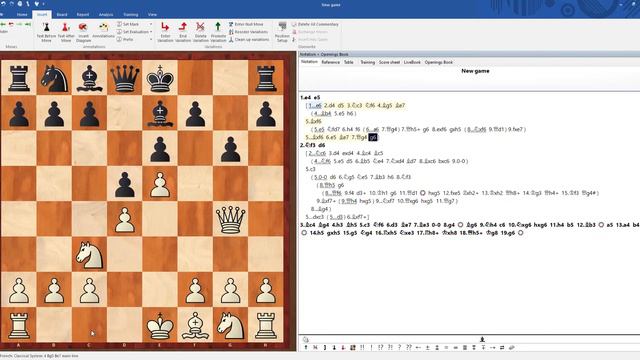Click the small board icon in annotation palette

[x=352, y=347]
